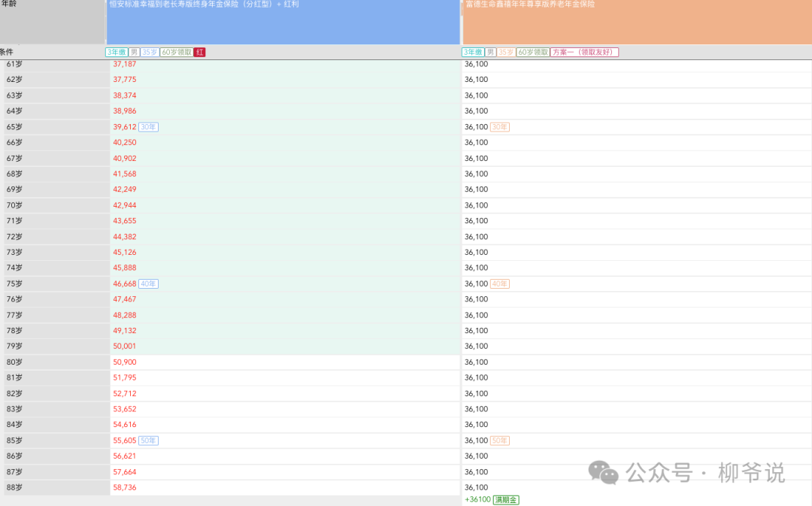
Task: Click the value 41,568
Action: pos(125,174)
